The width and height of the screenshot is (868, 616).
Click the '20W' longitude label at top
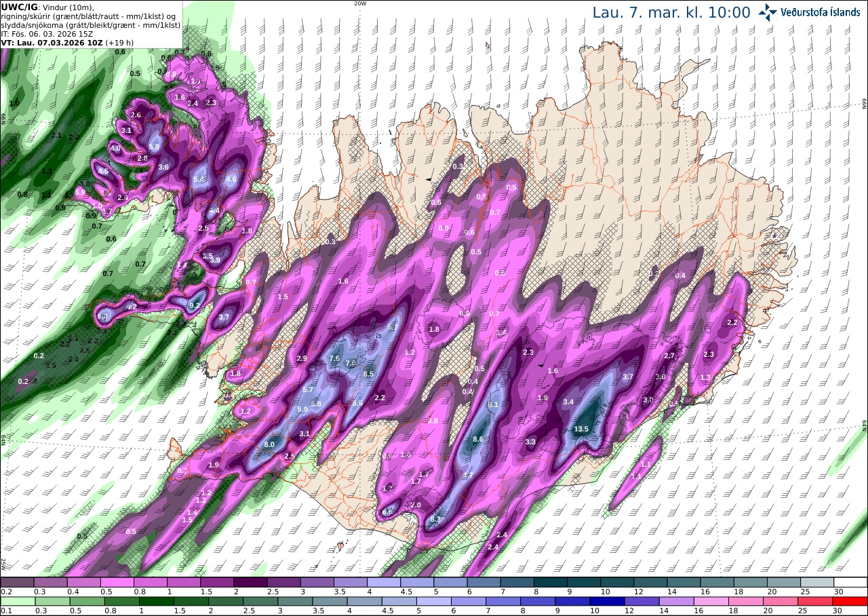coord(360,3)
